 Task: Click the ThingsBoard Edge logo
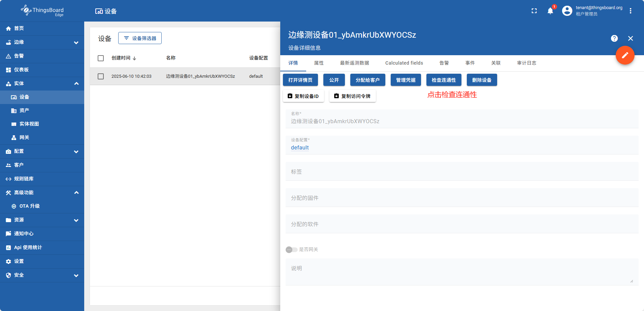click(x=42, y=11)
